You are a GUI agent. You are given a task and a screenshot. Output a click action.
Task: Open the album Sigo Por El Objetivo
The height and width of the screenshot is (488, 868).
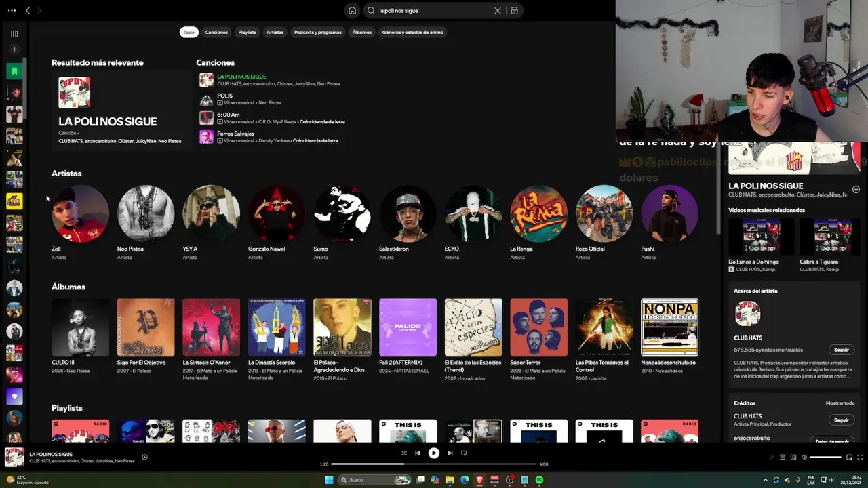(146, 327)
